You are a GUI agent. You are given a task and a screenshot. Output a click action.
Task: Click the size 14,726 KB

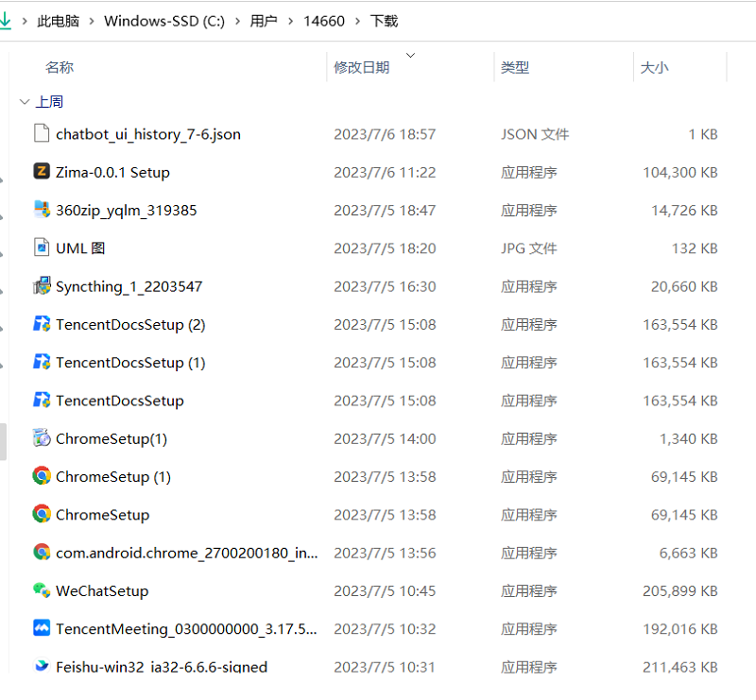click(x=684, y=211)
